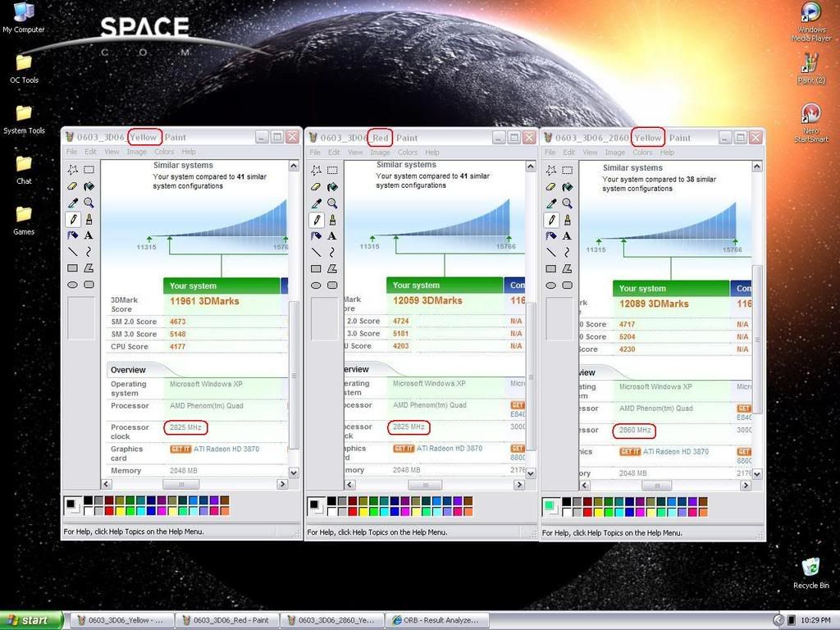
Task: Click scroll-right arrow in the 0603_3D06_Red Paint window
Action: [518, 484]
